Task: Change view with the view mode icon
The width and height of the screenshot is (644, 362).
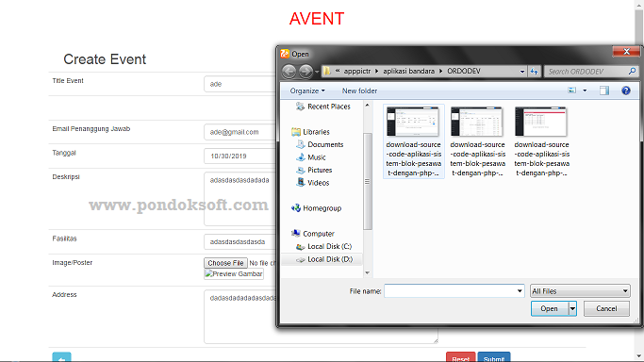Action: (571, 90)
